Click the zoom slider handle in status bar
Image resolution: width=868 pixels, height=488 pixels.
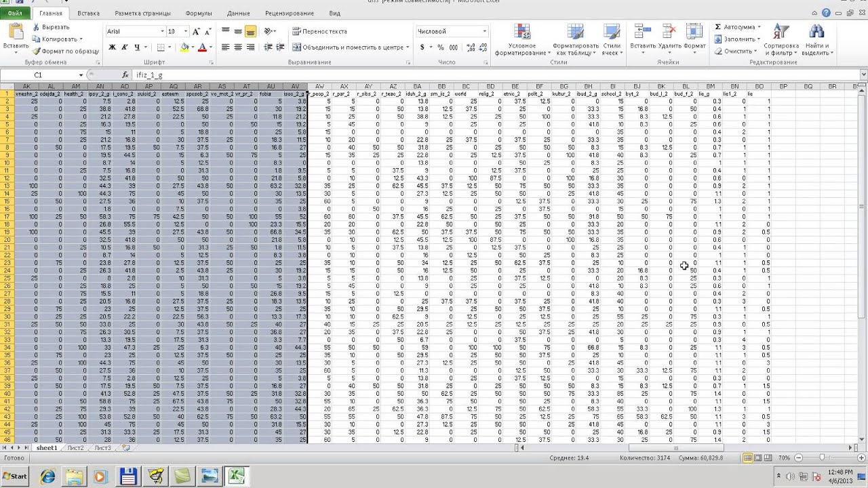pyautogui.click(x=823, y=458)
